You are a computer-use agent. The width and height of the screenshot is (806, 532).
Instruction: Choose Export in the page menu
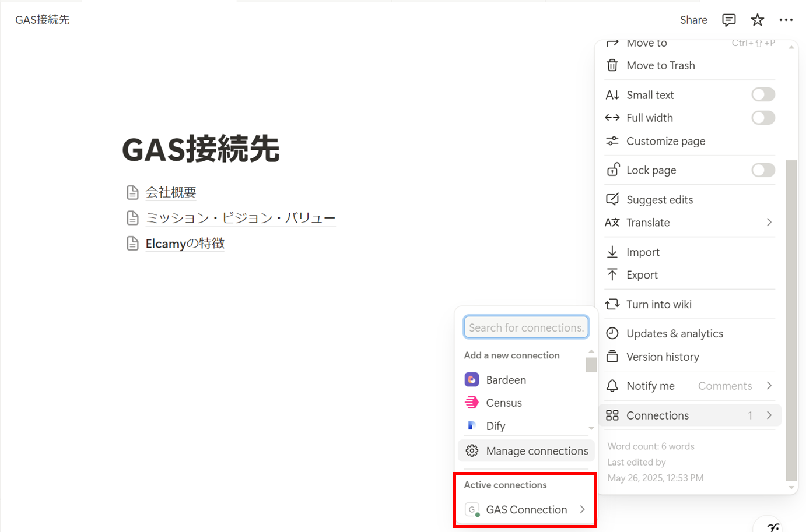[x=642, y=275]
